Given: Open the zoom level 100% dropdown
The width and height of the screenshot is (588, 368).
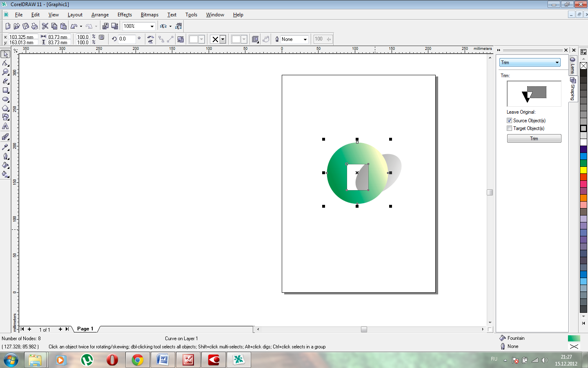Looking at the screenshot, I should click(x=152, y=26).
